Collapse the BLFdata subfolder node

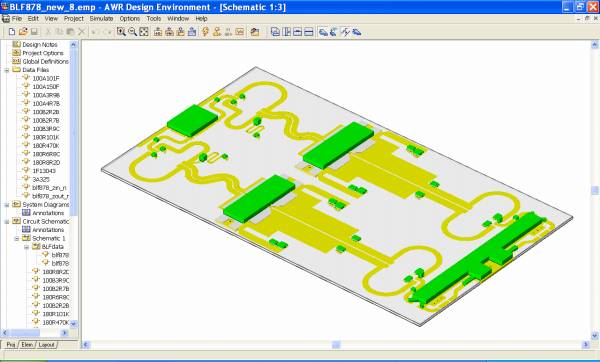[26, 247]
